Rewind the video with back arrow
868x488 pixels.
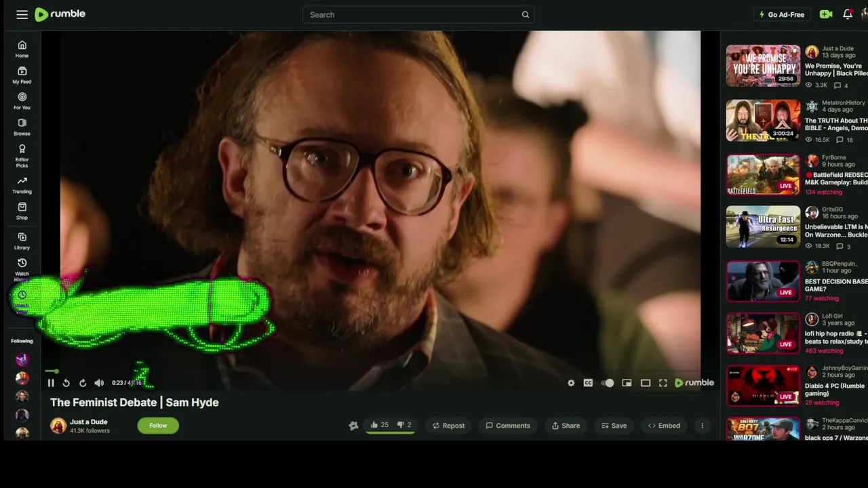tap(66, 383)
